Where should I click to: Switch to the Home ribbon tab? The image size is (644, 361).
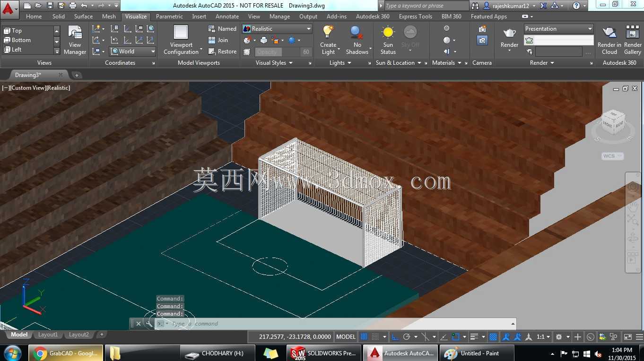(34, 17)
